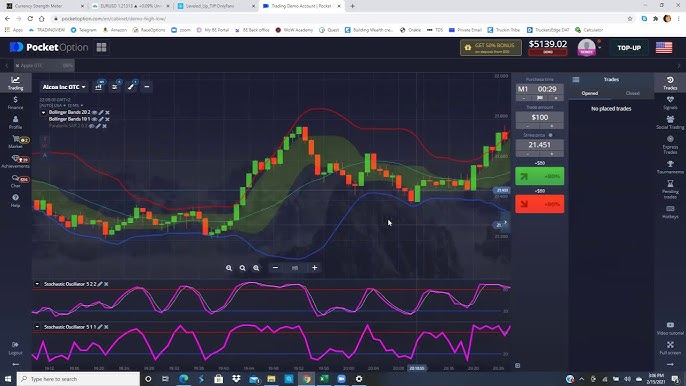Image resolution: width=686 pixels, height=386 pixels.
Task: Open the Chat section
Action: [x=15, y=181]
